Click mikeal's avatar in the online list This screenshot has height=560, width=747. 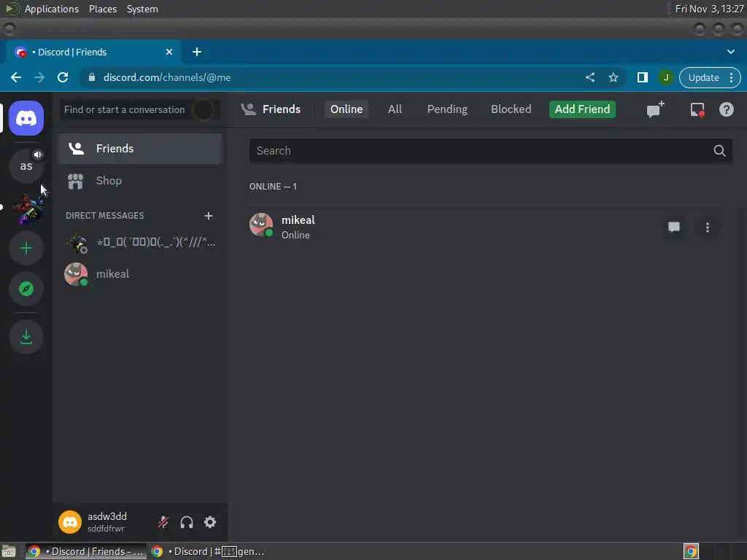coord(261,225)
